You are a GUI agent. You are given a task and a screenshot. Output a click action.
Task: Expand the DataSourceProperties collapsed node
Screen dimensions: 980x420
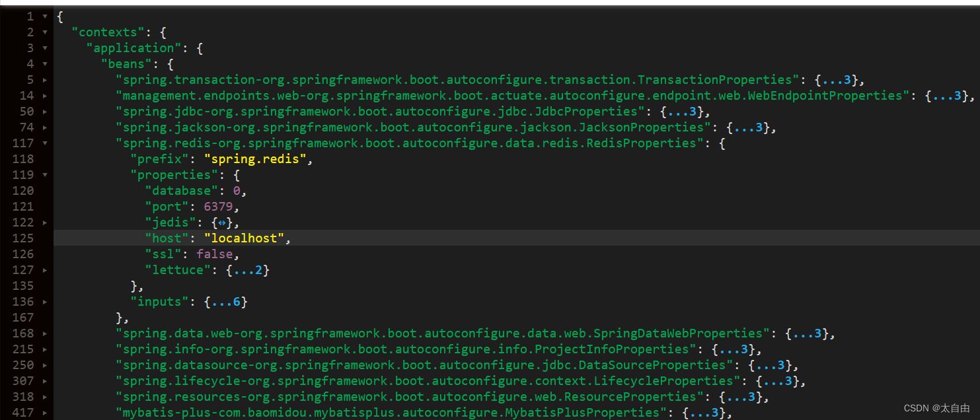tap(45, 365)
